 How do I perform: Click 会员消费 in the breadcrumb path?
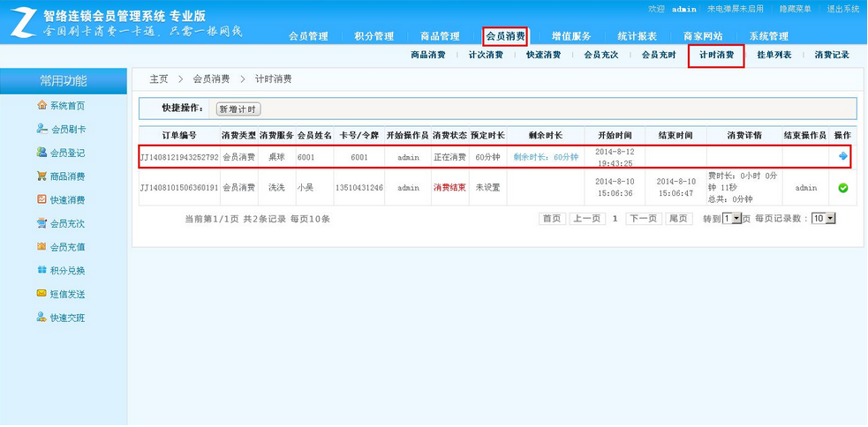coord(211,79)
